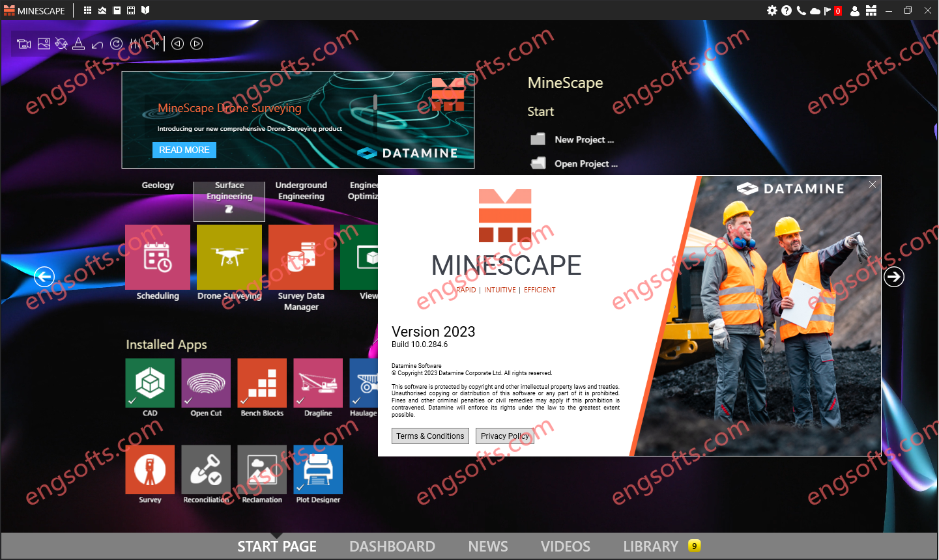Viewport: 939px width, 560px height.
Task: Toggle the muted speaker sound icon
Action: [x=152, y=44]
